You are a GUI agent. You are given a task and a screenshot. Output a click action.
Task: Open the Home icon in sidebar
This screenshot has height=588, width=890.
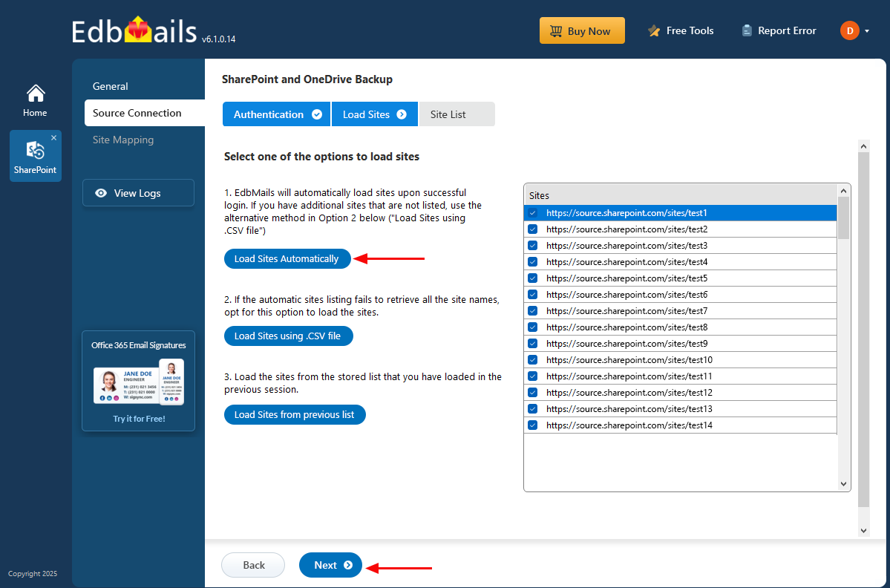tap(35, 100)
